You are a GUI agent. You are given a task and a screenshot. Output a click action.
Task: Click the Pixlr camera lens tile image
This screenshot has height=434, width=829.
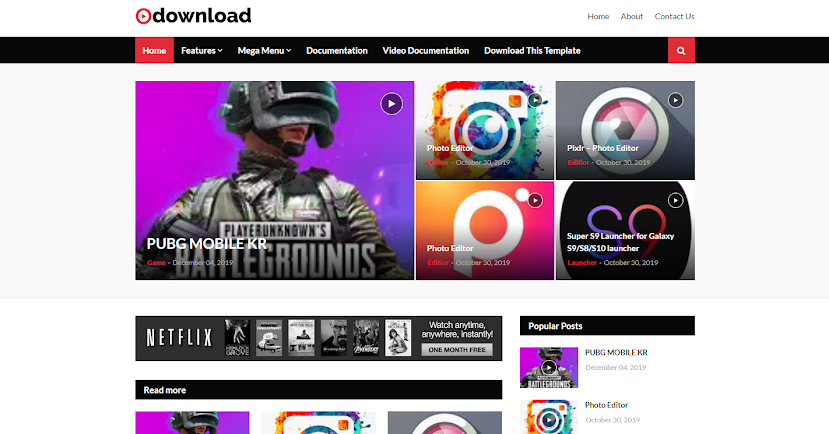point(625,130)
